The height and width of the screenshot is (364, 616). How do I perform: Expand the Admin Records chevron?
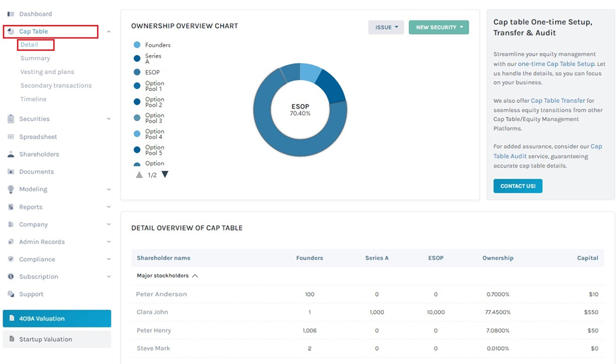[x=109, y=242]
